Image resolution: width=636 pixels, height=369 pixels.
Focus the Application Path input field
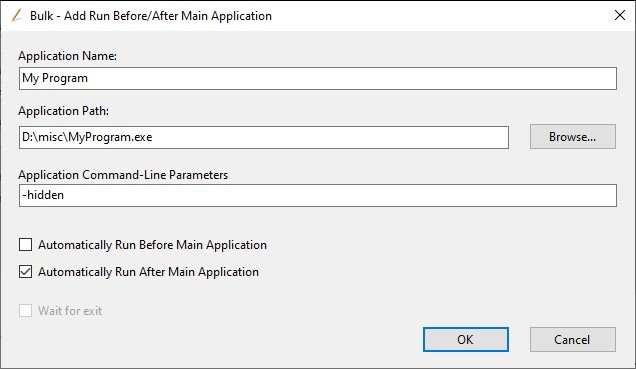tap(264, 137)
